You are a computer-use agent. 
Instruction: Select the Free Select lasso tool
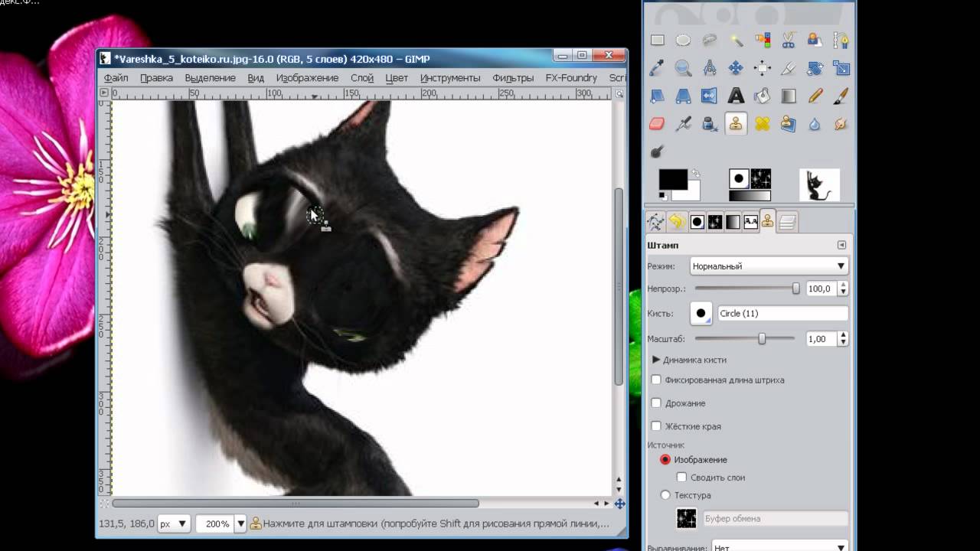(x=710, y=41)
